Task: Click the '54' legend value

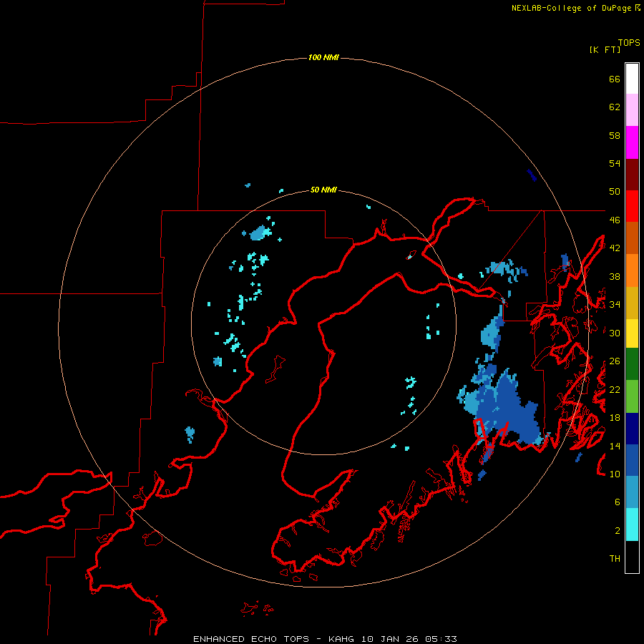Action: [615, 163]
